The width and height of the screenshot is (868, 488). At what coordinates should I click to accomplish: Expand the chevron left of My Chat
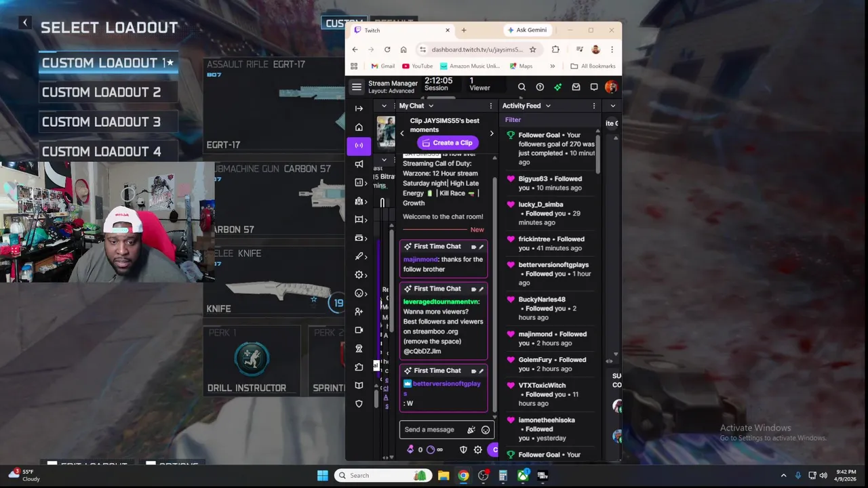coord(384,106)
